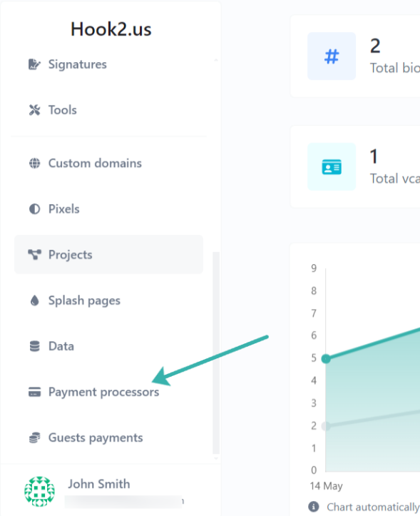
Task: Click the Custom domains globe icon
Action: pyautogui.click(x=34, y=163)
